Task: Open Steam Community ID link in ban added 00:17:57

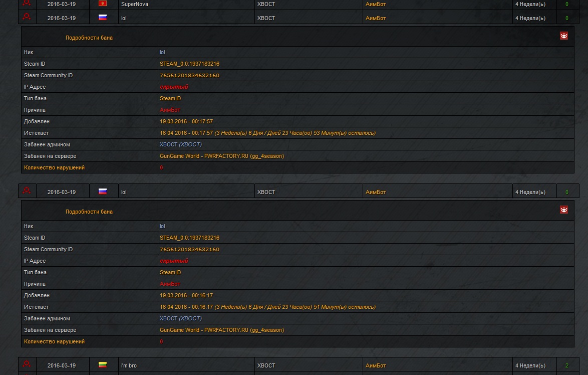Action: pyautogui.click(x=189, y=76)
